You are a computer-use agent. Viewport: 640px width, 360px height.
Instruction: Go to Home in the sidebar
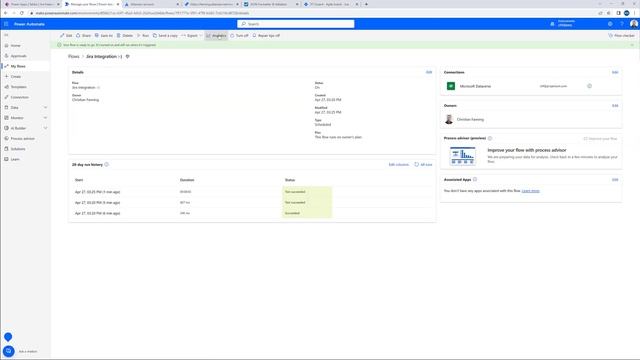[x=16, y=46]
